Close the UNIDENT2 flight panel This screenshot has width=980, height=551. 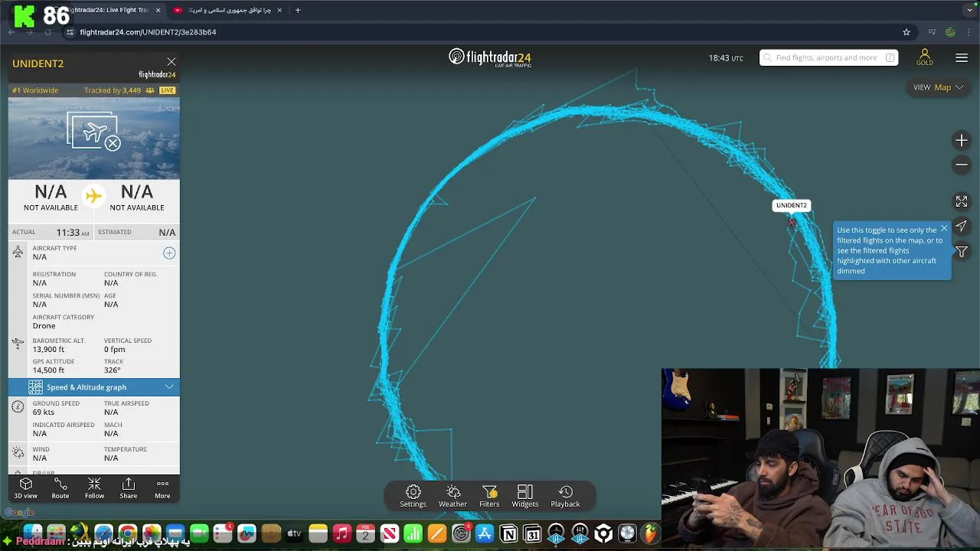click(171, 62)
